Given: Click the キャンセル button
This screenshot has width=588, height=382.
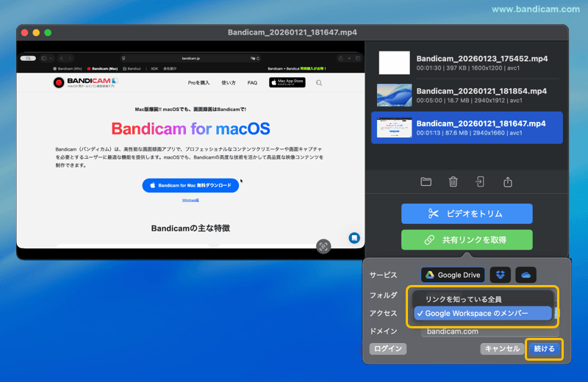Looking at the screenshot, I should coord(502,349).
